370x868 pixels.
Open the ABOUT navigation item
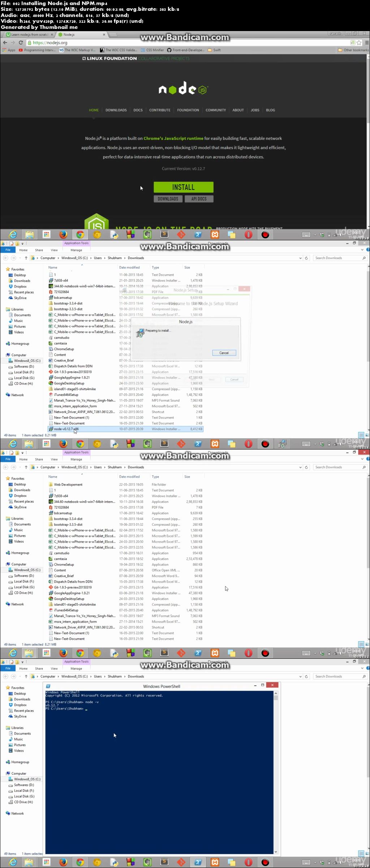click(x=238, y=110)
